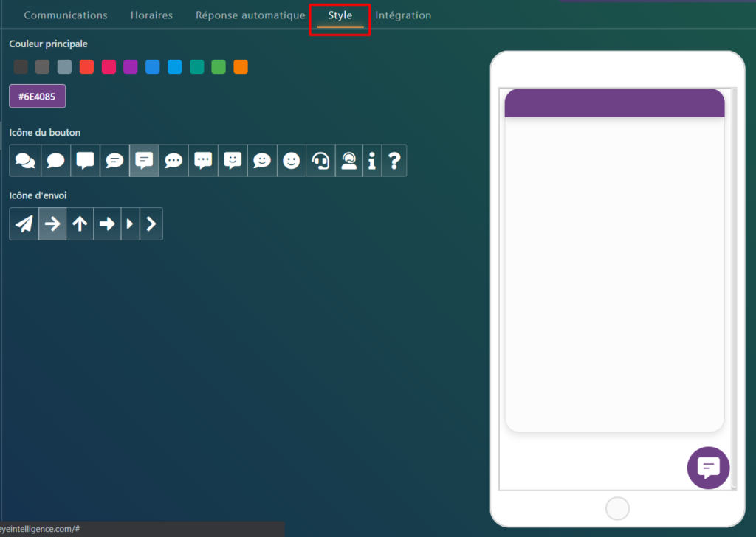
Task: Choose the headset button icon
Action: point(321,161)
